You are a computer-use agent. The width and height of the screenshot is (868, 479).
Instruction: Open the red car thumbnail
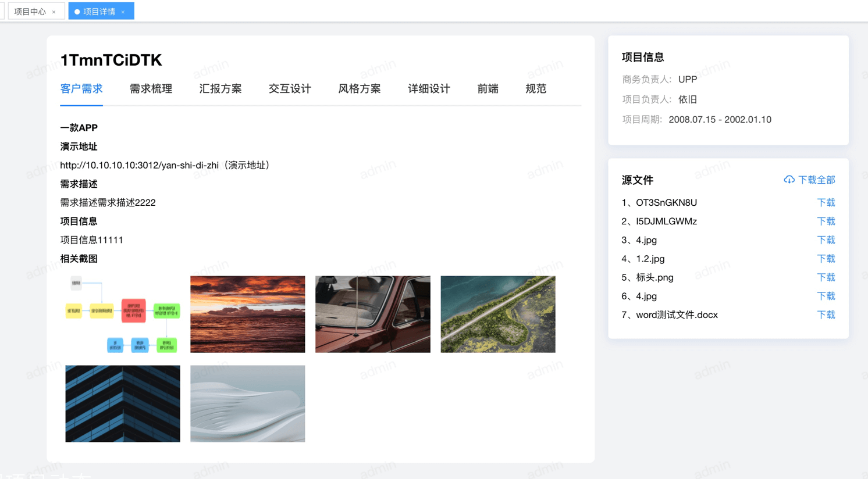pos(373,314)
